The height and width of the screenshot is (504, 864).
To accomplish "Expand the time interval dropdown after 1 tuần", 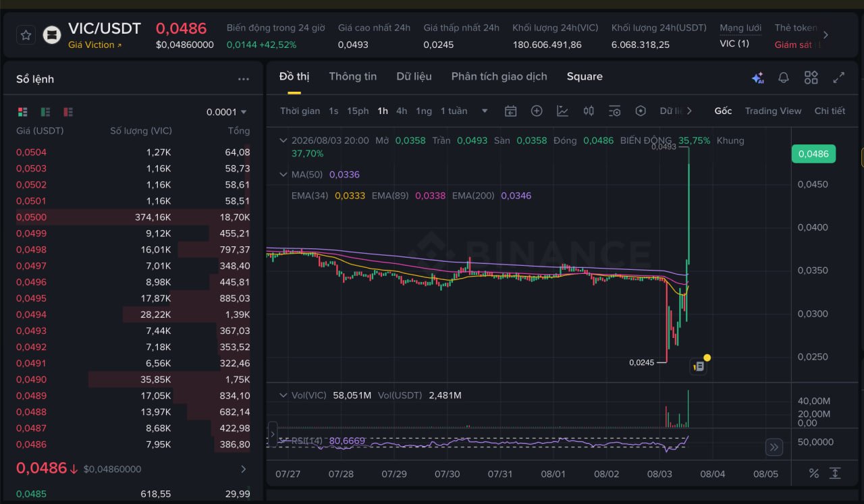I will point(484,111).
